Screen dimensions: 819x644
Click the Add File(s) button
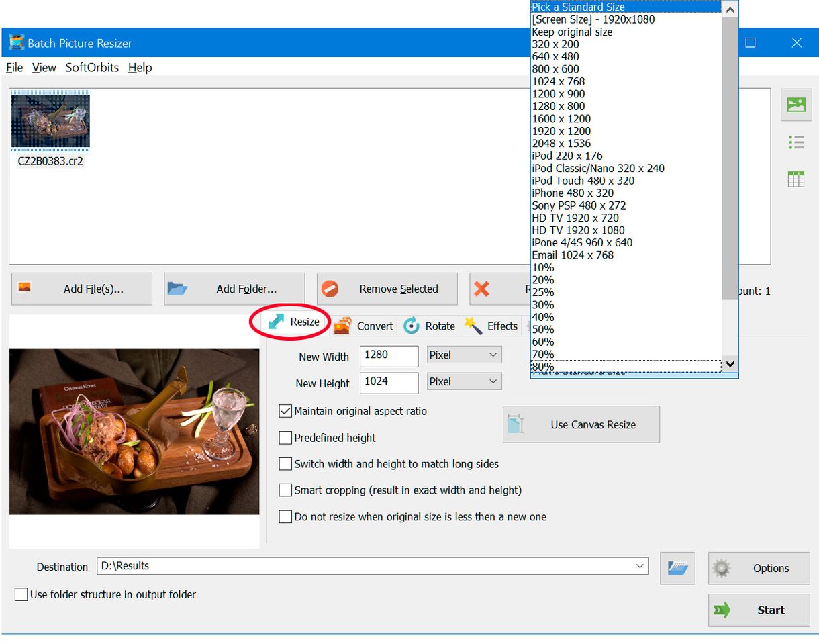pos(82,289)
